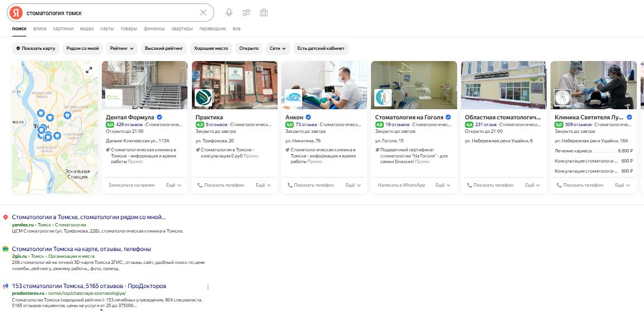Show phone for Клиника Святителя Луки
The image size is (644, 311).
click(x=580, y=185)
